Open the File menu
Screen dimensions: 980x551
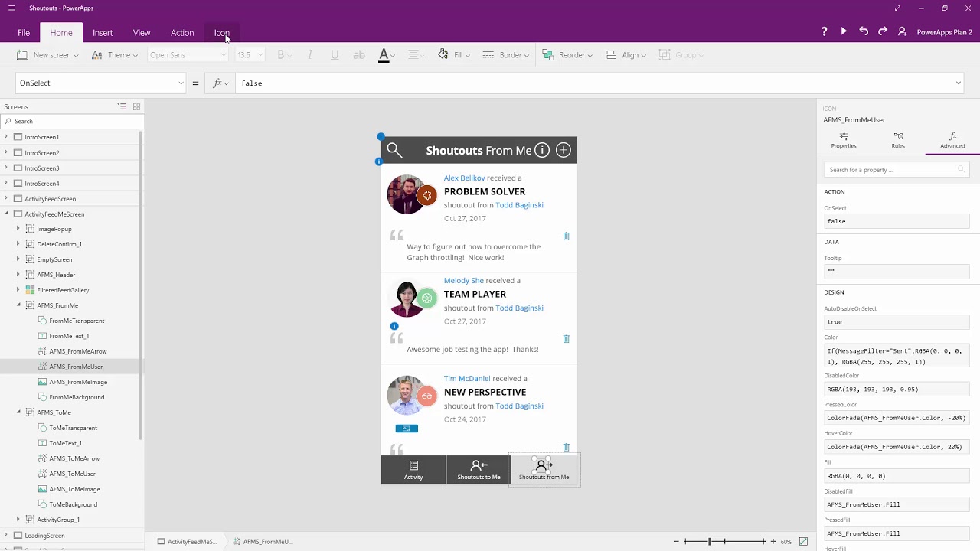pos(24,33)
